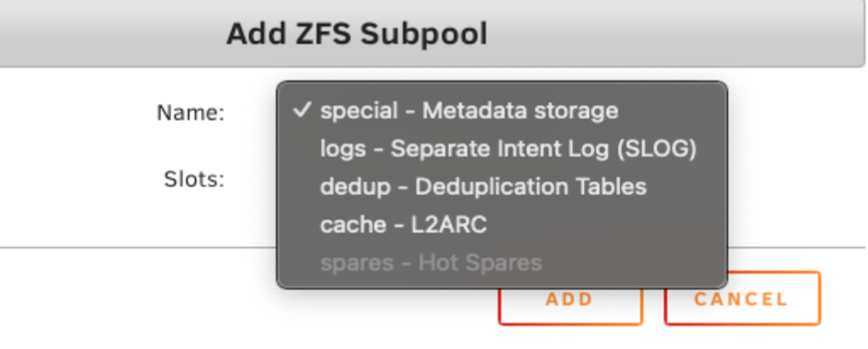
Task: Click the greyed-out spares - Hot Spares item
Action: tap(430, 263)
